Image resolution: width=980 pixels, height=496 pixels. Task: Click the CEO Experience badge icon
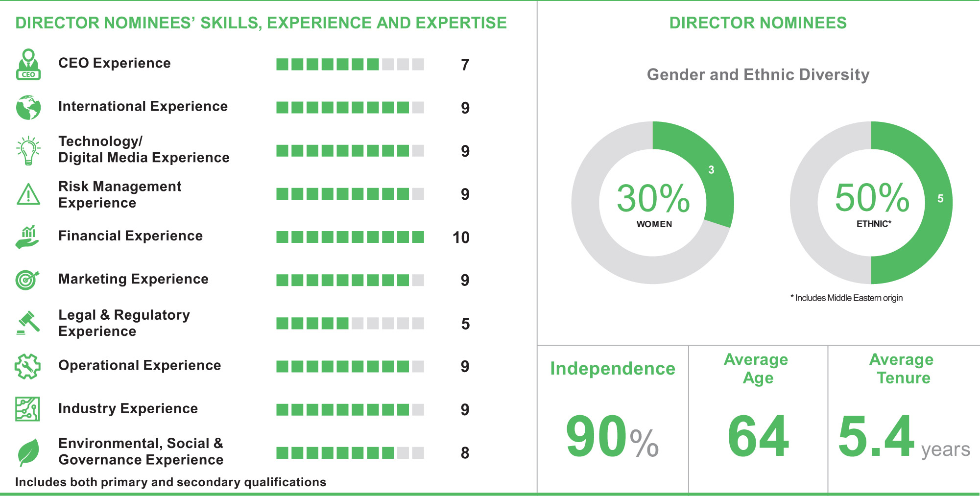(28, 64)
